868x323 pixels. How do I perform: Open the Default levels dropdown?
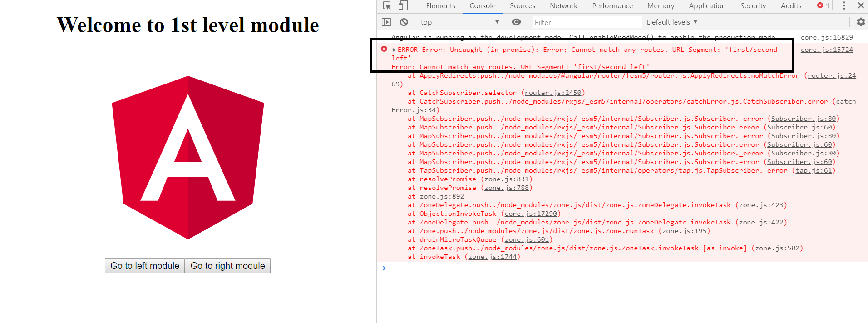tap(672, 22)
